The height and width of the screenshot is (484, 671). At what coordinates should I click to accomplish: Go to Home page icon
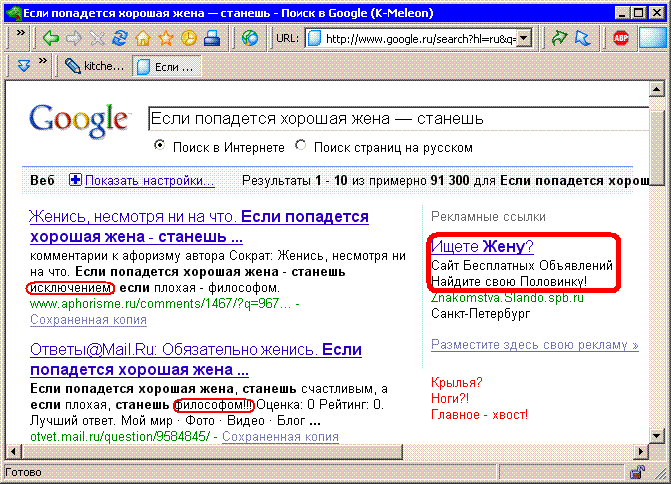pos(143,39)
